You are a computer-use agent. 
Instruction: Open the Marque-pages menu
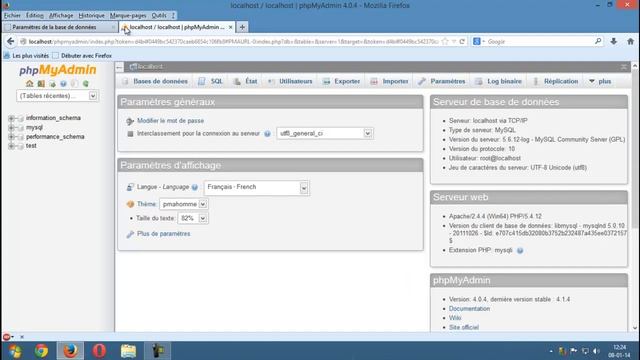click(x=128, y=16)
